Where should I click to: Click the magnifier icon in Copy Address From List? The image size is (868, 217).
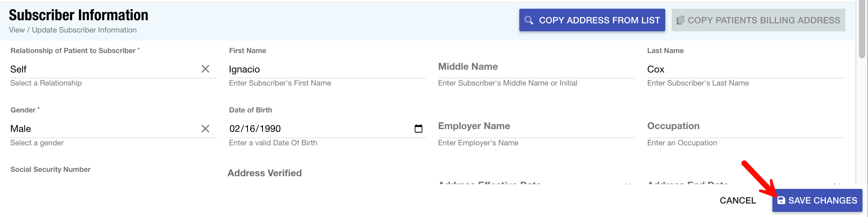coord(528,20)
